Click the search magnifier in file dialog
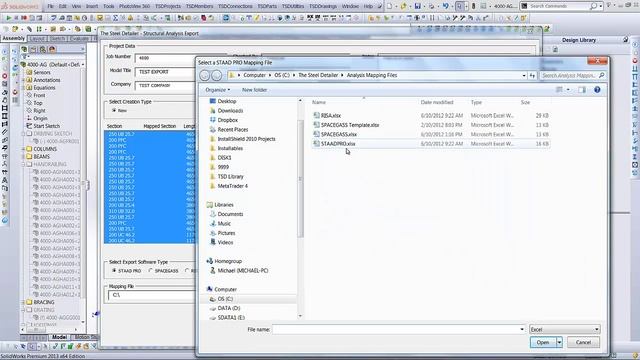This screenshot has width=640, height=360. 601,76
